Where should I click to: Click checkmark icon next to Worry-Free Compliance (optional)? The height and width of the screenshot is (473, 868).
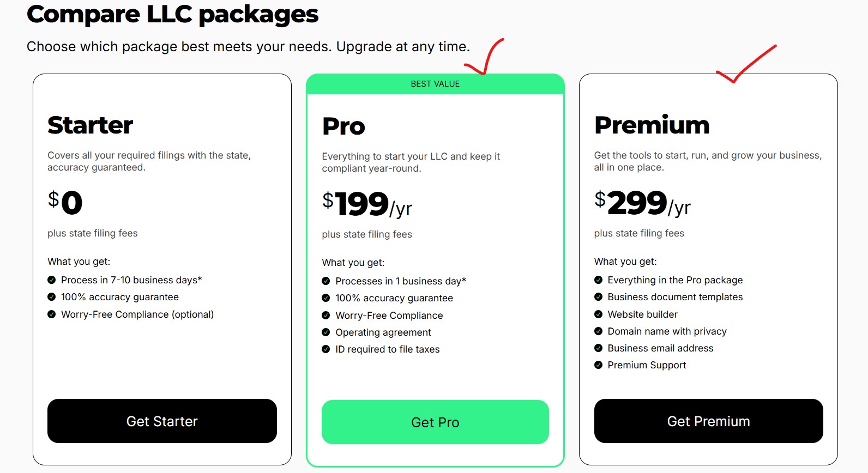pos(52,314)
